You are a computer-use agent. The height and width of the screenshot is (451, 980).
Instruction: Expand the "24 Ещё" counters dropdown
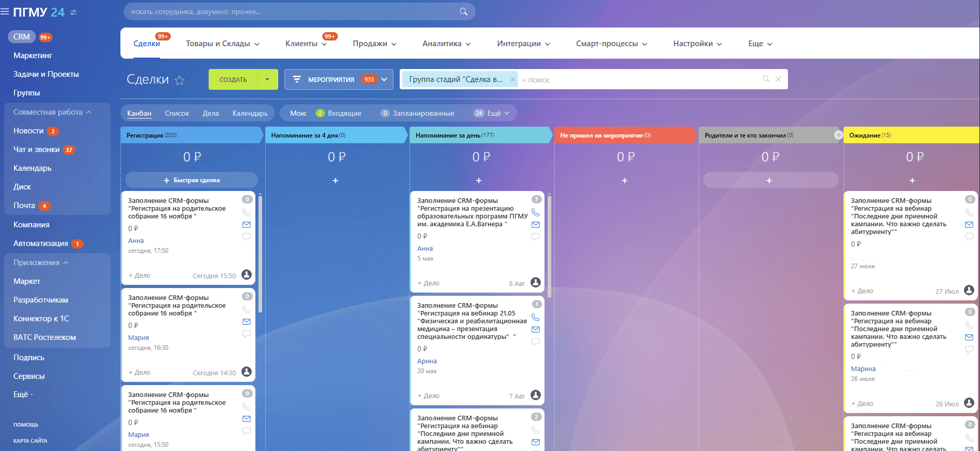coord(492,113)
